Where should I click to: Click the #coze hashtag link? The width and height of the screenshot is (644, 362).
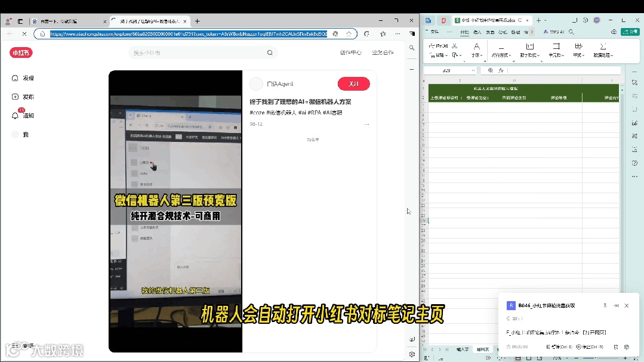click(x=257, y=113)
